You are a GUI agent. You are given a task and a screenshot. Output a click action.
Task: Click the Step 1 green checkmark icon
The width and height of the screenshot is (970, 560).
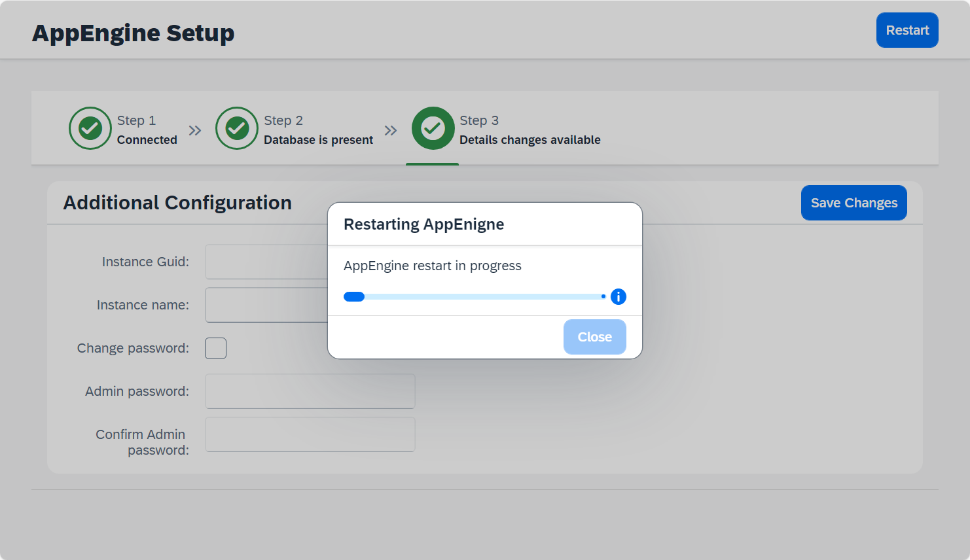(x=90, y=128)
